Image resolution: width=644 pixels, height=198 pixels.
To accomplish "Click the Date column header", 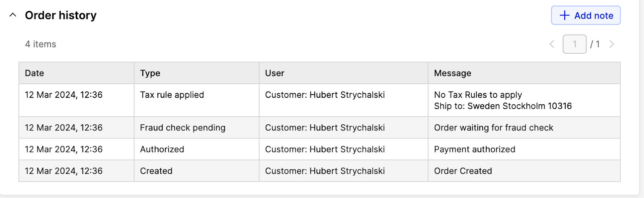I will point(35,73).
